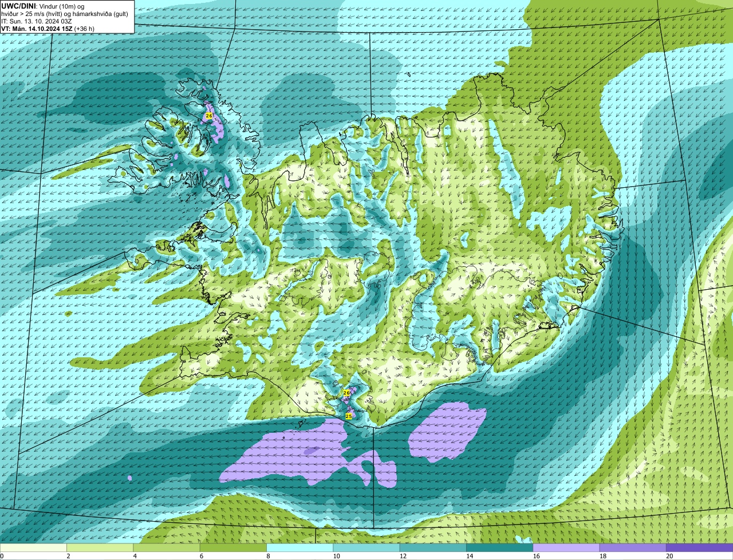The width and height of the screenshot is (733, 560).
Task: Click the 'VT: Mán. 14.10.2024 15Z (+36 h)' line
Action: click(48, 29)
